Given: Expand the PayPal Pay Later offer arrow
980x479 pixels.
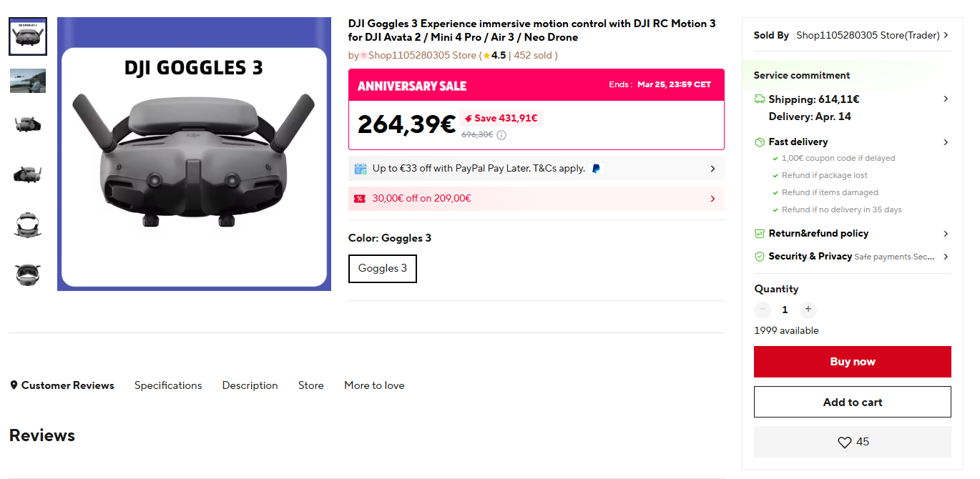Looking at the screenshot, I should [x=712, y=169].
